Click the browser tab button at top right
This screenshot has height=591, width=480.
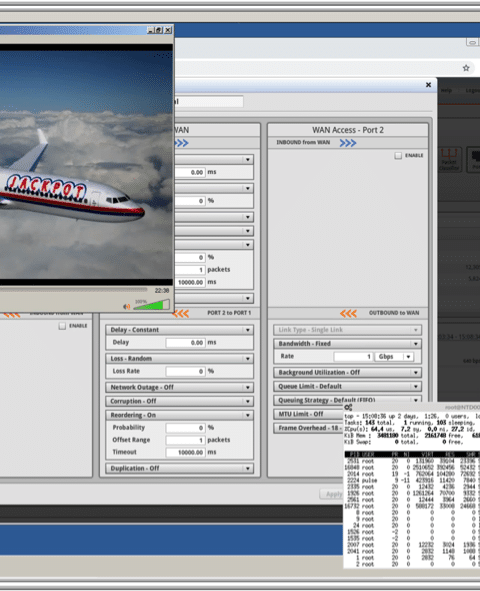coord(473,42)
